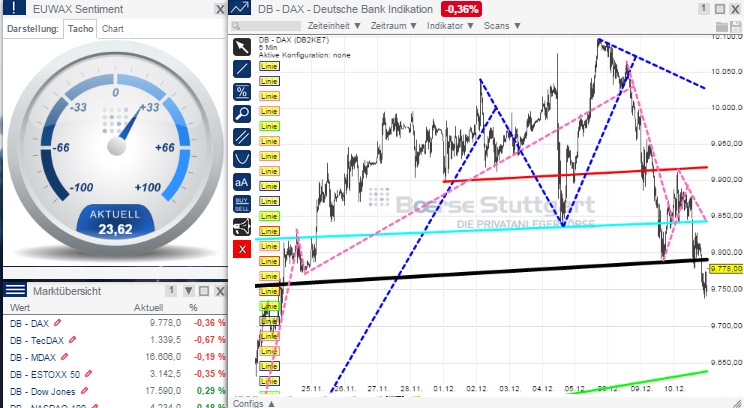Click the Darstellung label
744x408 pixels.
[x=33, y=29]
